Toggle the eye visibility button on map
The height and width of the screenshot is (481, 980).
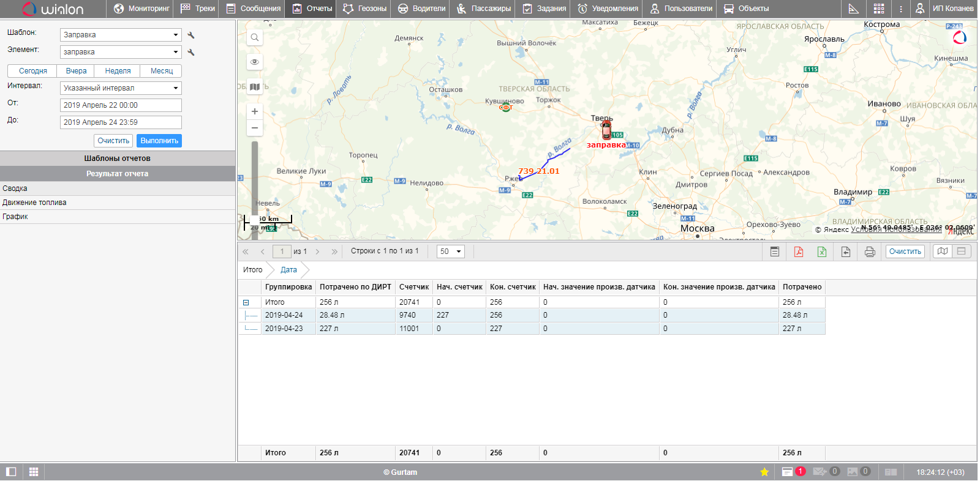(x=255, y=62)
